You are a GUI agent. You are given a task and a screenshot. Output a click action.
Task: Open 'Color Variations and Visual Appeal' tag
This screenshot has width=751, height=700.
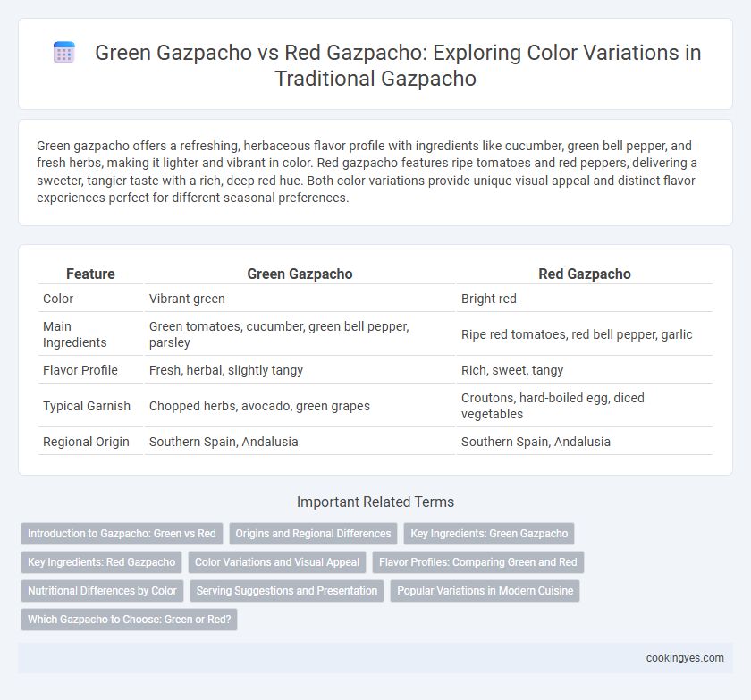277,562
